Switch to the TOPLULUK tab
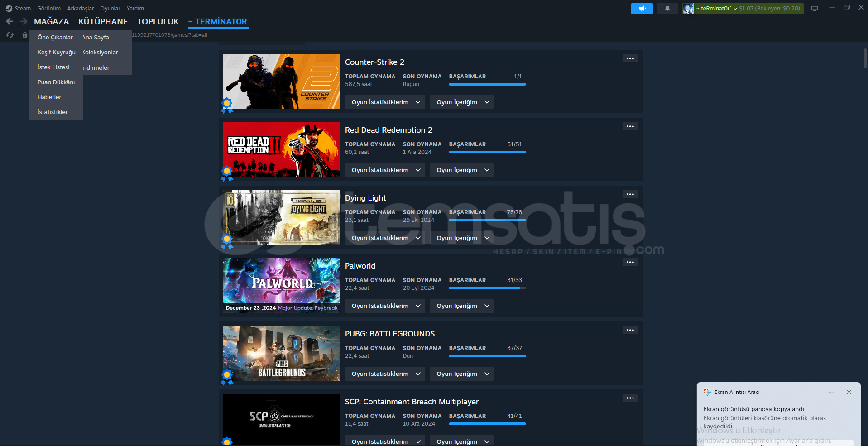Viewport: 868px width, 446px height. pyautogui.click(x=158, y=21)
